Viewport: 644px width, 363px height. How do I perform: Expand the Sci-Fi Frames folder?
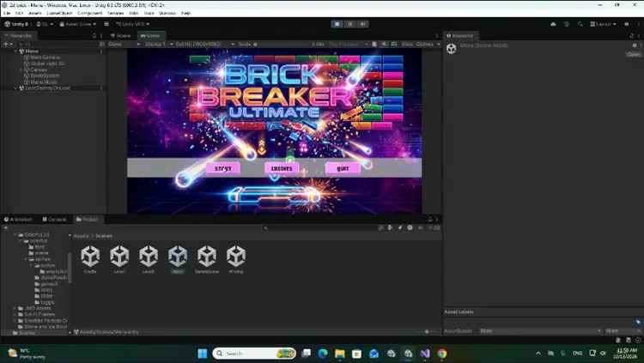click(x=15, y=314)
